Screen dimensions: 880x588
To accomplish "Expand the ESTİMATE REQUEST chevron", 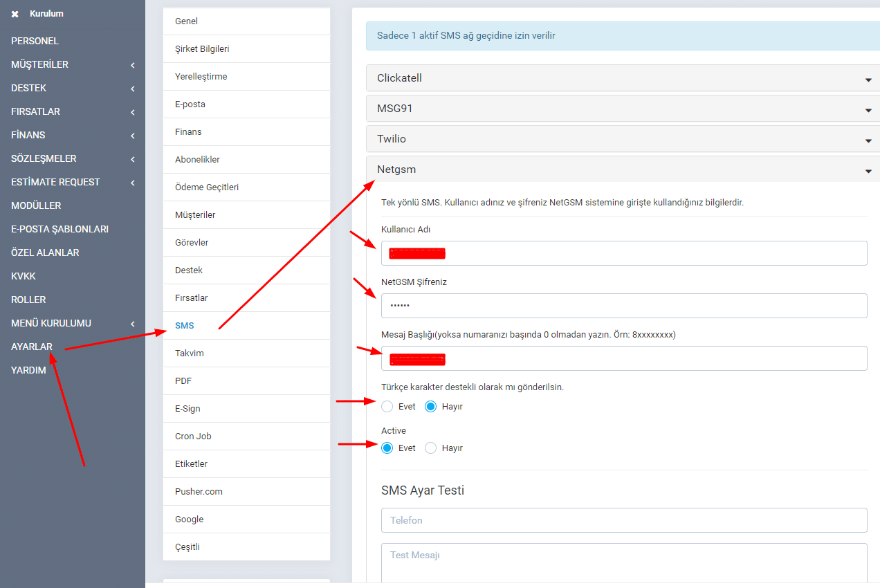I will [x=132, y=183].
